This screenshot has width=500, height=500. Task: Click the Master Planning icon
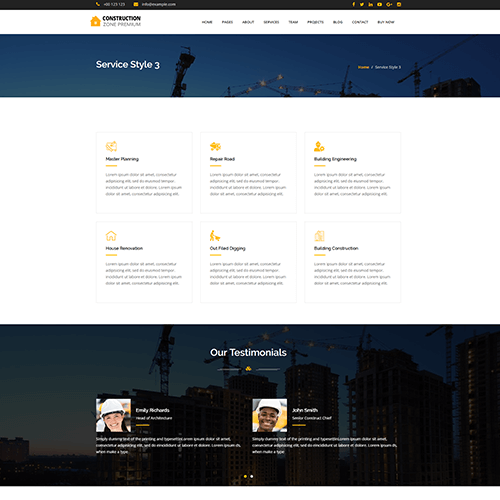[x=111, y=146]
